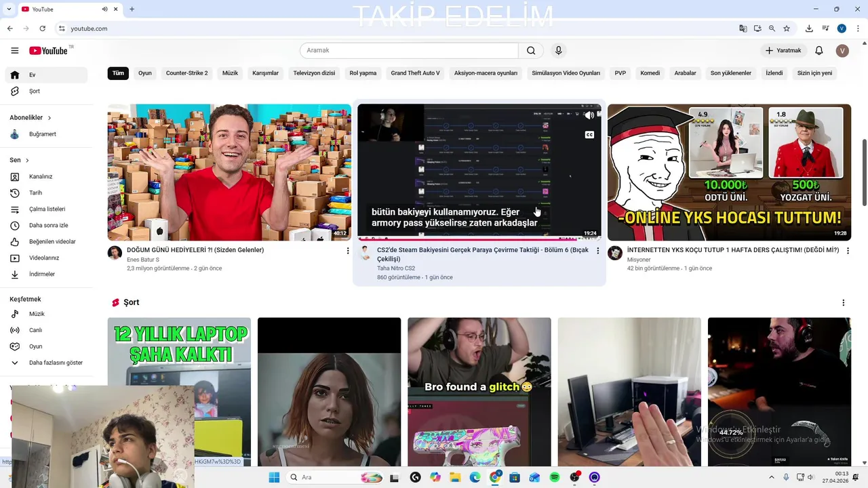This screenshot has height=488, width=868.
Task: Click the install app icon in address bar
Action: click(x=757, y=28)
